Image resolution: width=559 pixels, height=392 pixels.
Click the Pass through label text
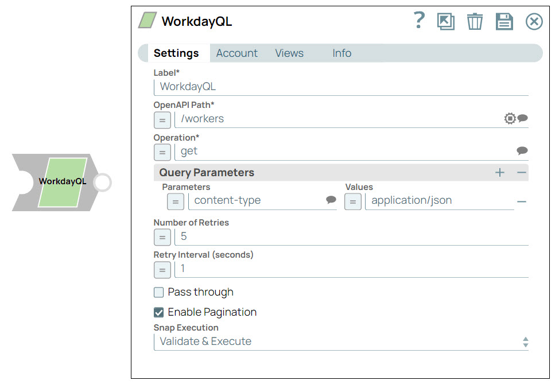[x=201, y=292]
